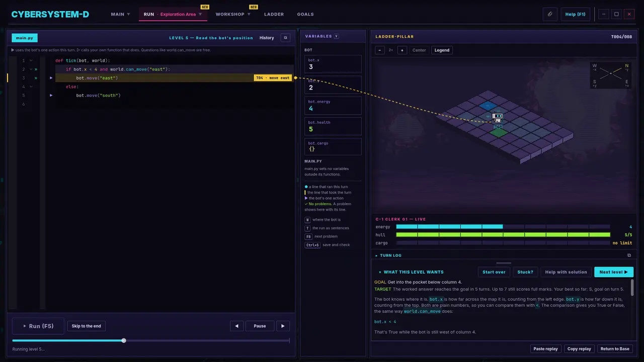Click the Next level button
644x362 pixels.
coord(614,272)
